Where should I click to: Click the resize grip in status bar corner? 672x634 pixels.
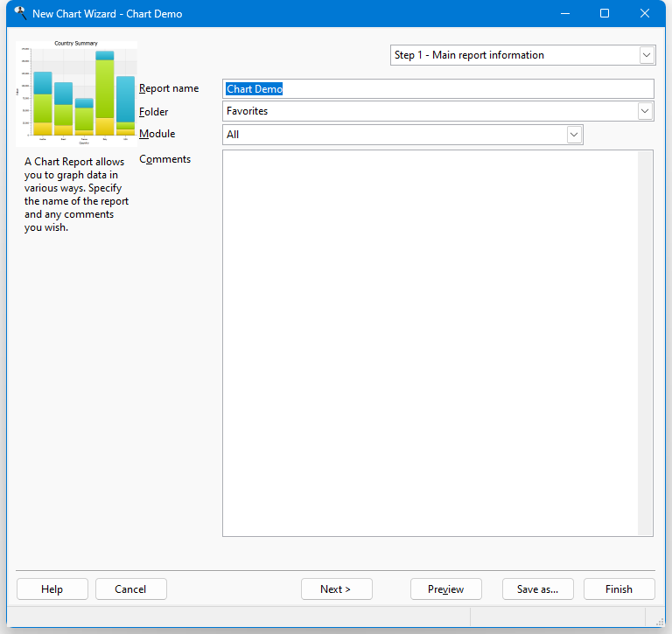pos(660,623)
